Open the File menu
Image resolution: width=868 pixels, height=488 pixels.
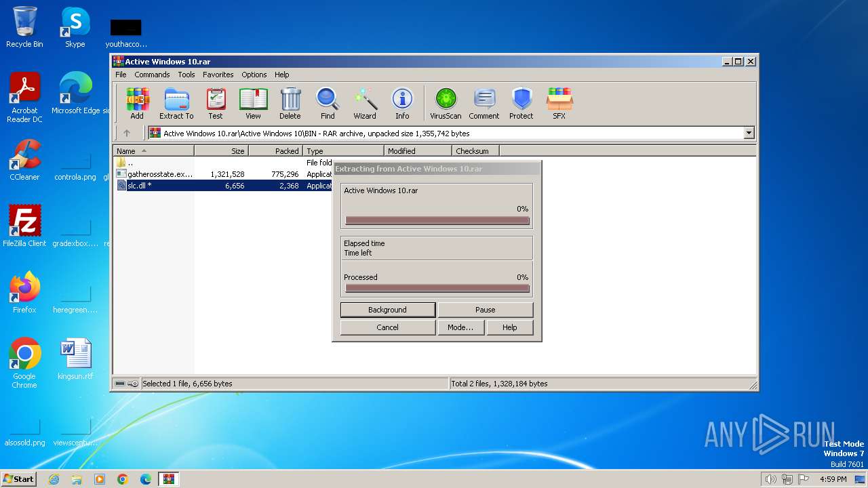pos(121,75)
